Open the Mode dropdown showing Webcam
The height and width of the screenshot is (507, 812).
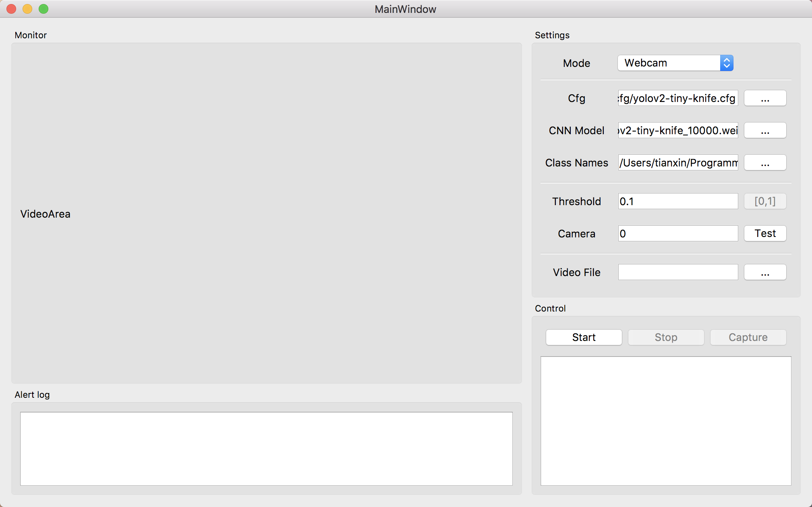tap(669, 63)
